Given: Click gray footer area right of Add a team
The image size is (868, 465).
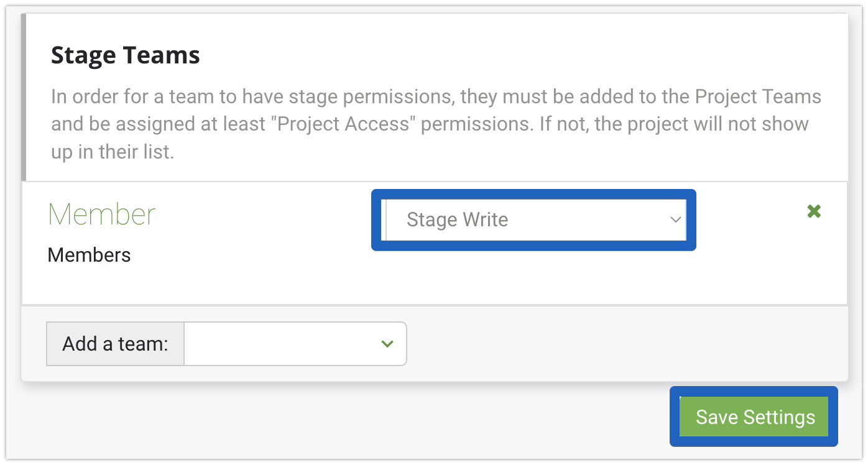Looking at the screenshot, I should [622, 344].
